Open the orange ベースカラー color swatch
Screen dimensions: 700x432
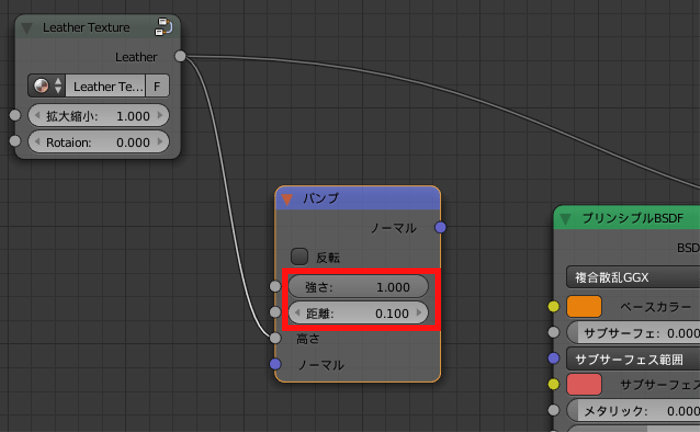pyautogui.click(x=584, y=307)
